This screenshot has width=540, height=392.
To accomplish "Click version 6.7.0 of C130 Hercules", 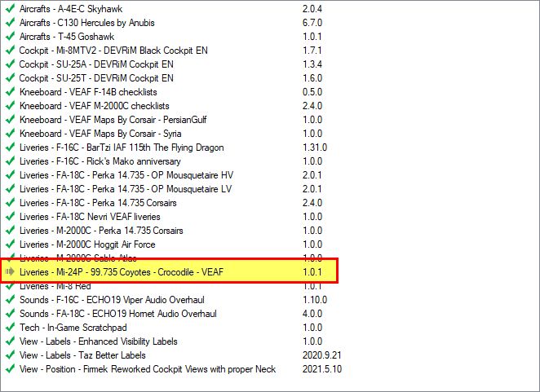I will (312, 23).
